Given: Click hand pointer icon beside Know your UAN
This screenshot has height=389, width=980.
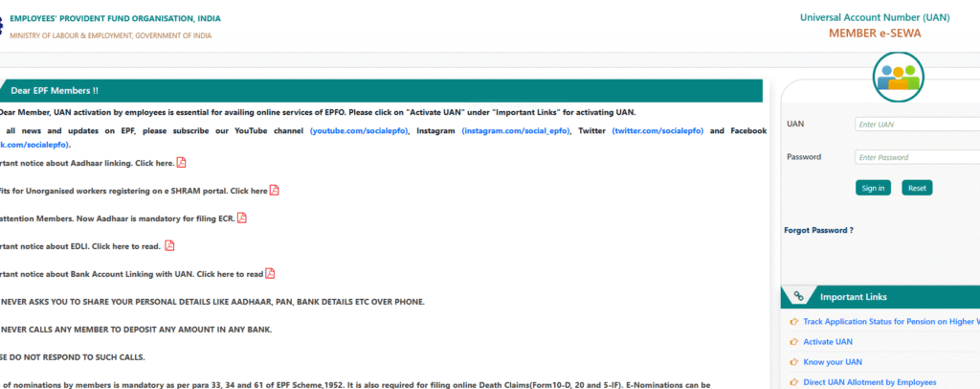Looking at the screenshot, I should [x=793, y=362].
